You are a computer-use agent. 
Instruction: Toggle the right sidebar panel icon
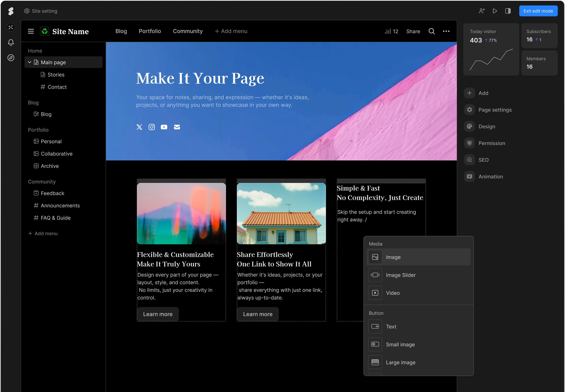tap(508, 11)
